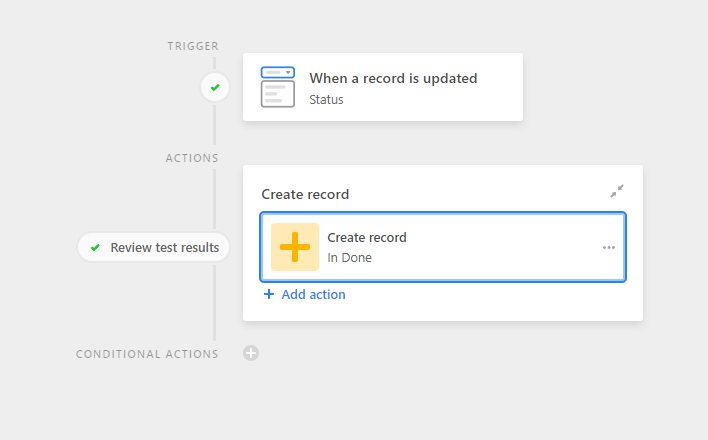Click the blue plus beside Add action
This screenshot has height=440, width=708.
[269, 294]
